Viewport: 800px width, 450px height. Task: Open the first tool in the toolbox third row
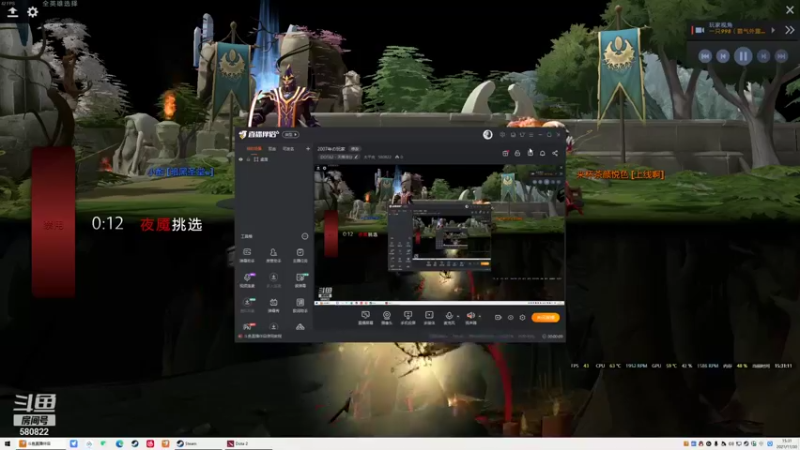coord(247,305)
